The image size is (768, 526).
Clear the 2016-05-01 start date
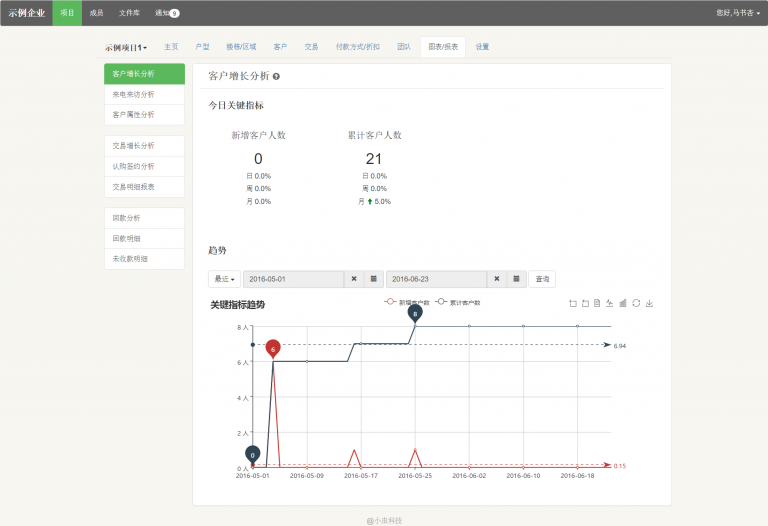[354, 279]
